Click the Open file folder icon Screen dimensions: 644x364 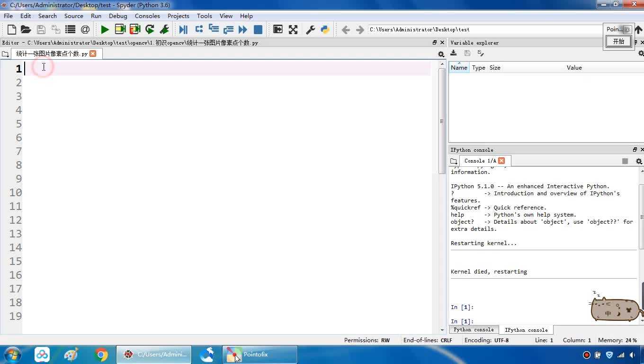26,29
